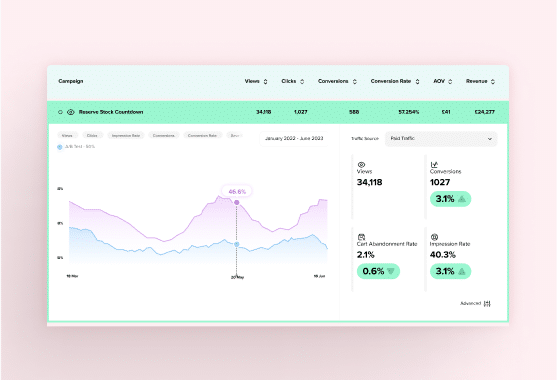
Task: Click the Revenue column header text
Action: click(x=477, y=81)
